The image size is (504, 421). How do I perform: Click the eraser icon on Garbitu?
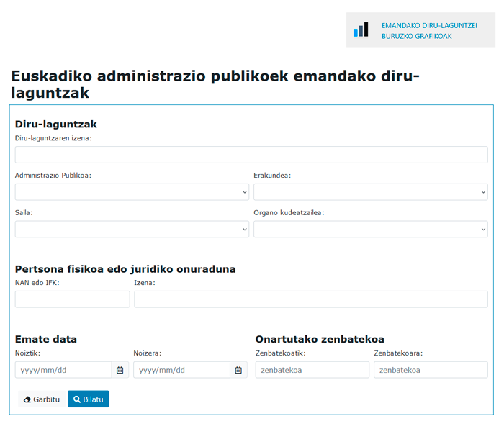click(x=28, y=399)
